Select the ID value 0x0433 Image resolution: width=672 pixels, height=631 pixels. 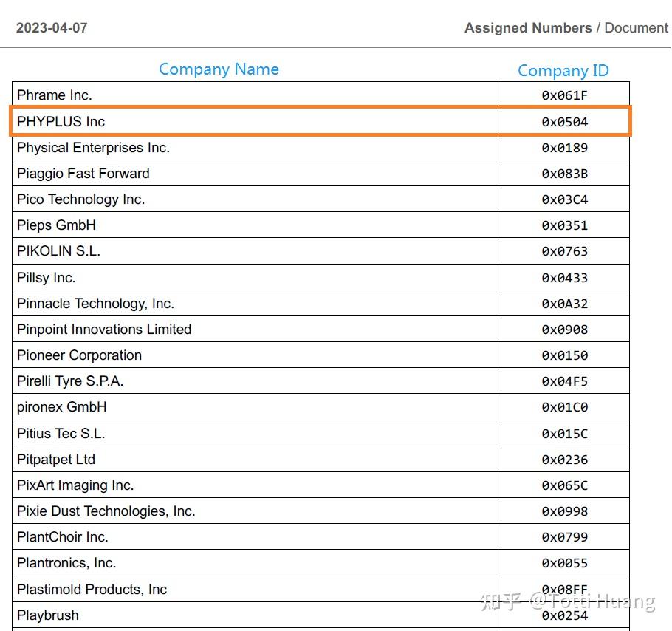[564, 279]
